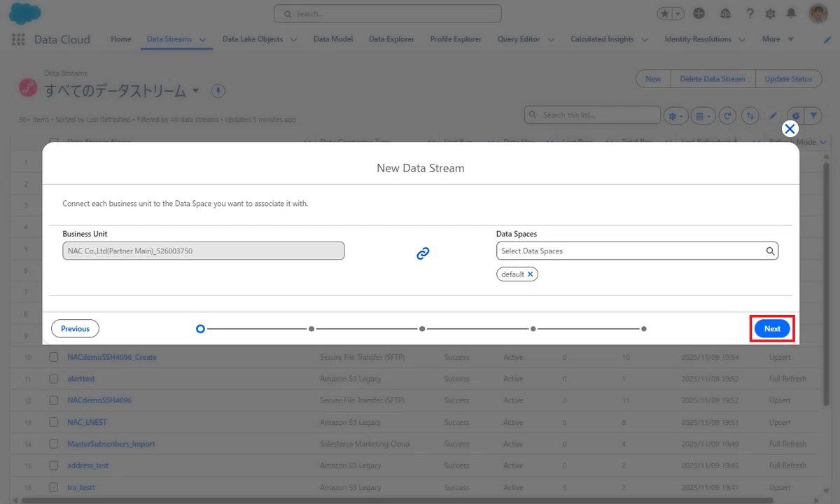
Task: Open the Data Model tab
Action: pyautogui.click(x=333, y=39)
